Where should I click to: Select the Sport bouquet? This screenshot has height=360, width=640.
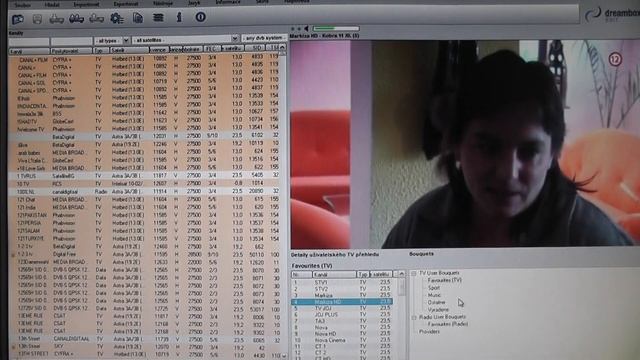point(433,288)
